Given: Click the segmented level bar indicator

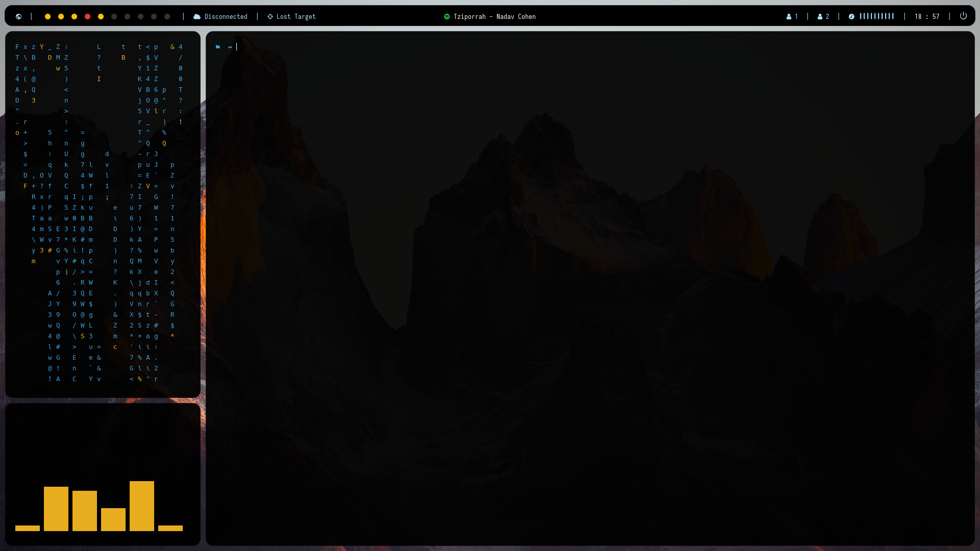Looking at the screenshot, I should pos(876,16).
